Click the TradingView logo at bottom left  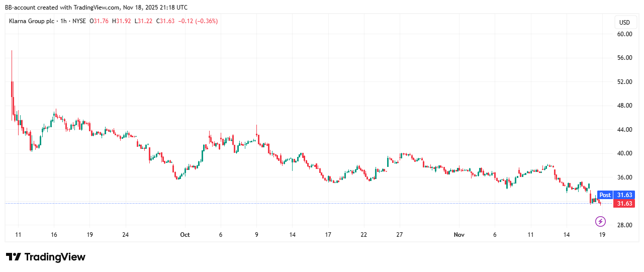46,257
